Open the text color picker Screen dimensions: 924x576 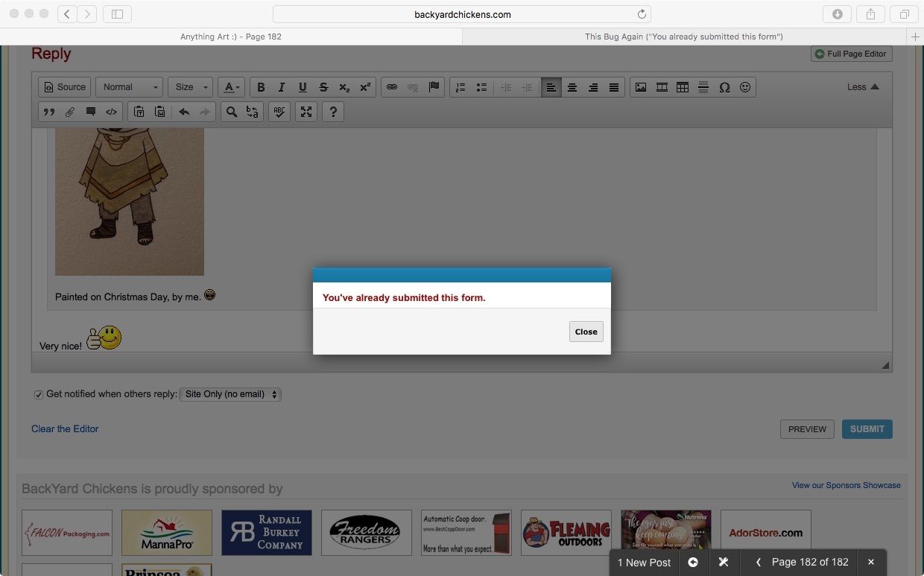point(231,87)
